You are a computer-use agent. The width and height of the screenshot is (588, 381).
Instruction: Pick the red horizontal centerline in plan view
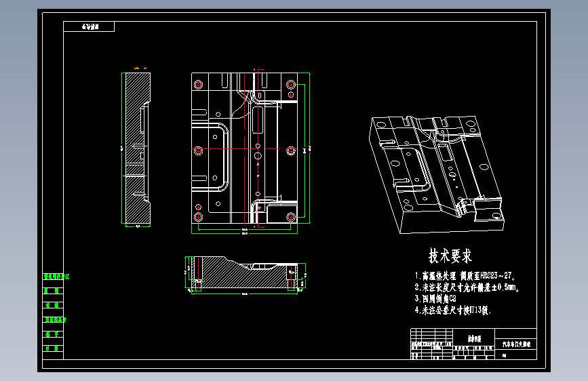coord(235,149)
